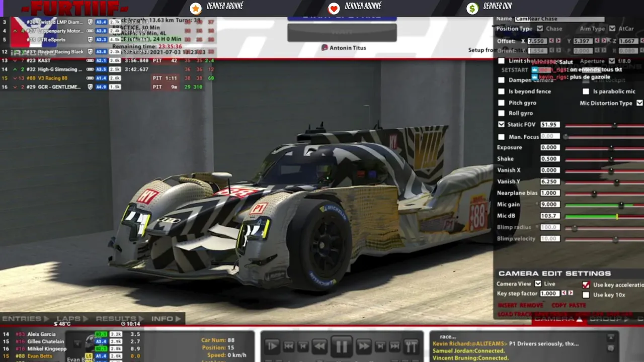Expand the INFO panel
Viewport: 644px width, 362px height.
point(166,318)
